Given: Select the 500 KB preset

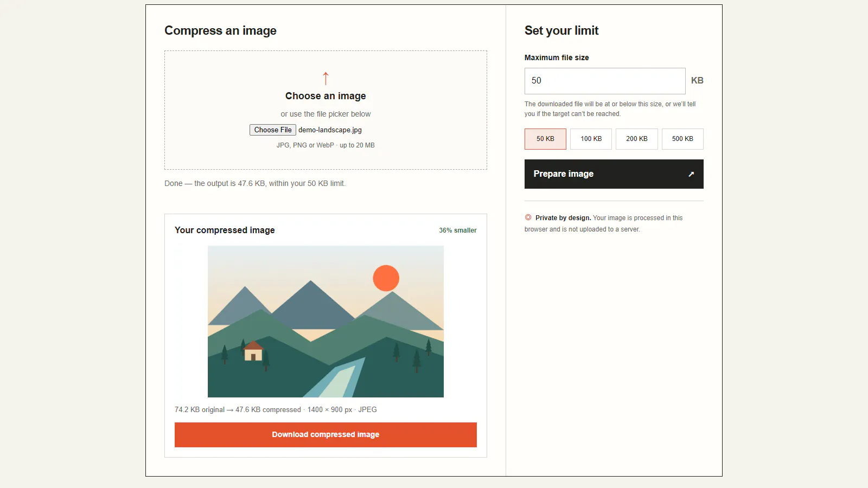Looking at the screenshot, I should pyautogui.click(x=682, y=139).
